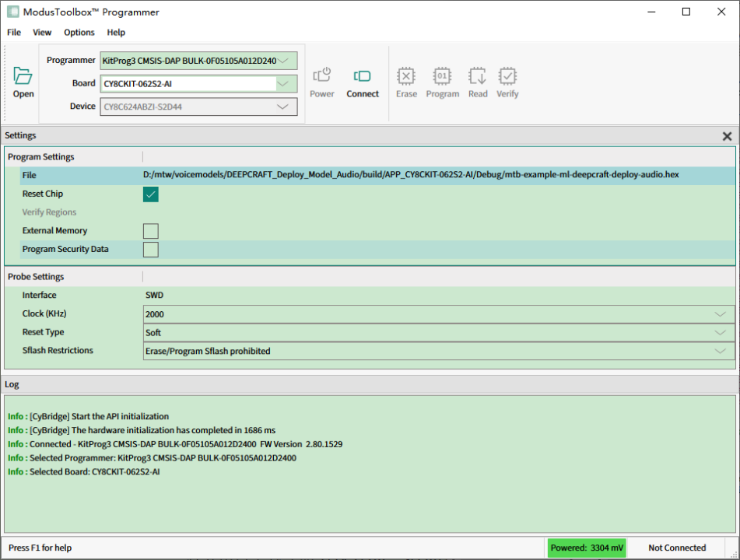
Task: Maximize the ModusToolbox Programmer window
Action: (x=686, y=12)
